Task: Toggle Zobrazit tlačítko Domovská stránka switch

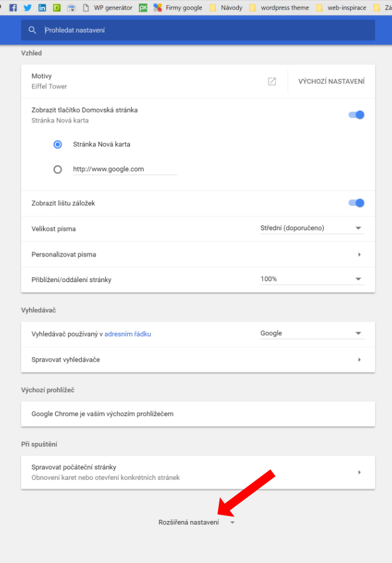Action: [356, 115]
